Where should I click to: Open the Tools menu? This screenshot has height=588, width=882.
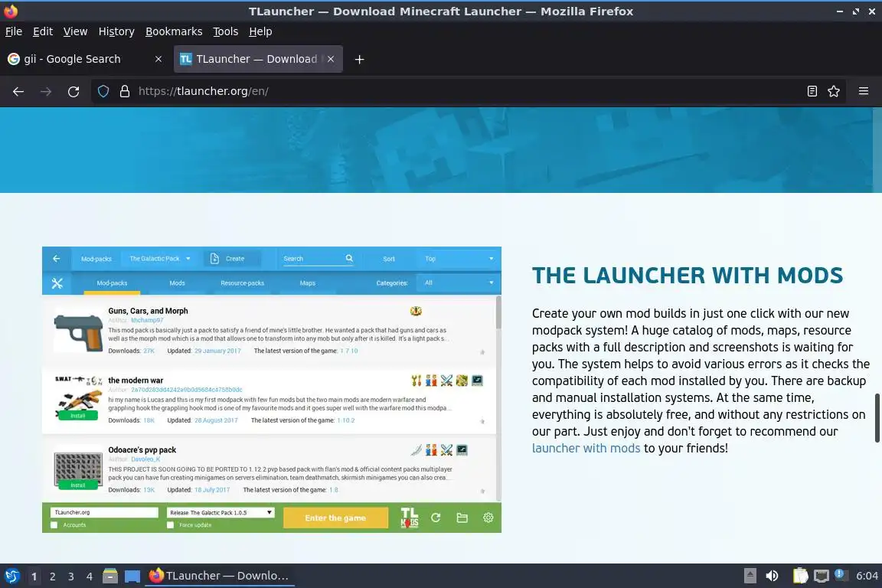[x=226, y=31]
